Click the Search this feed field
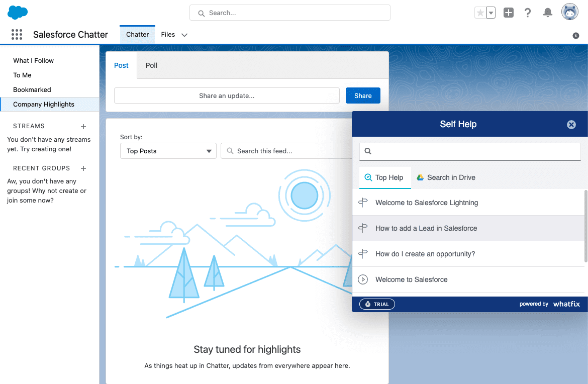Screen dimensions: 588x384 click(x=286, y=151)
